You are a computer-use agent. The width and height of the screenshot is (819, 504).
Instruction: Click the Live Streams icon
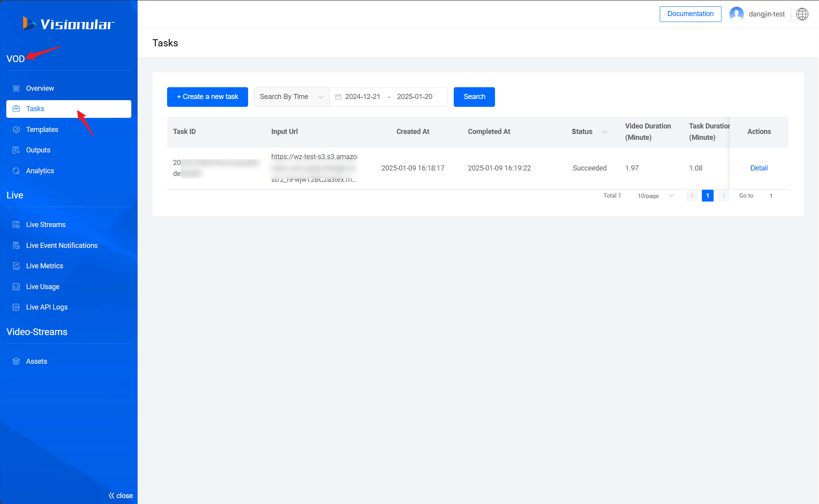click(x=17, y=225)
